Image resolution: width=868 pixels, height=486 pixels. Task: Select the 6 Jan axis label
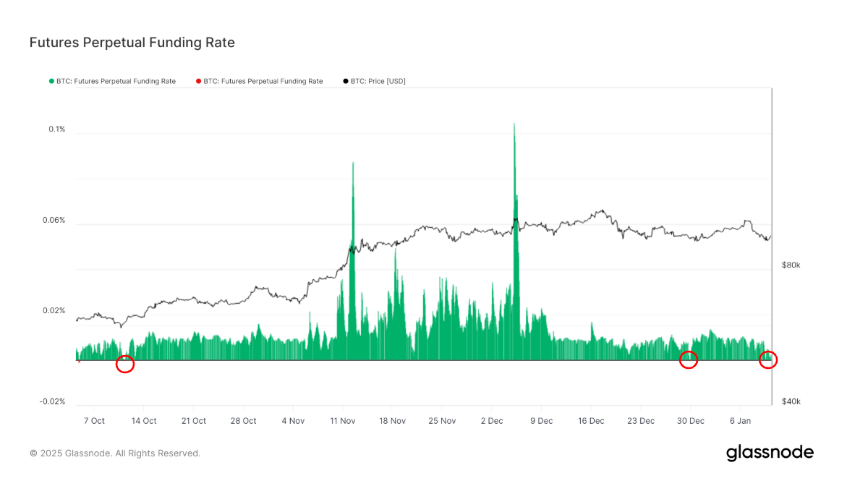point(739,420)
